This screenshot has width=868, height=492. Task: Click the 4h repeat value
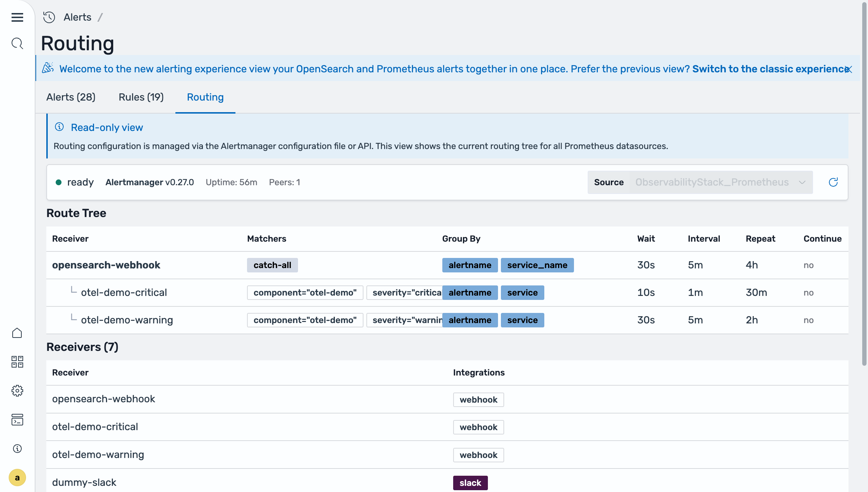click(752, 265)
